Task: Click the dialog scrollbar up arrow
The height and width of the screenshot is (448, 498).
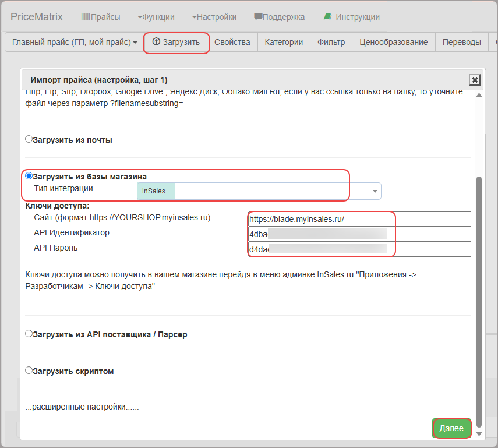Action: 479,96
